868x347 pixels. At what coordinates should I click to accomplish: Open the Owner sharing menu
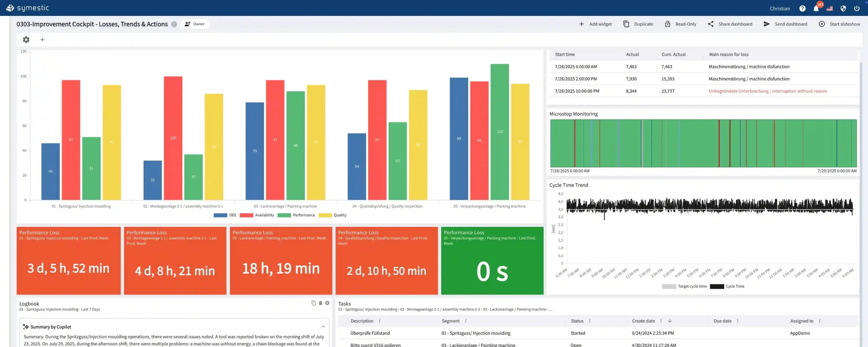(195, 24)
